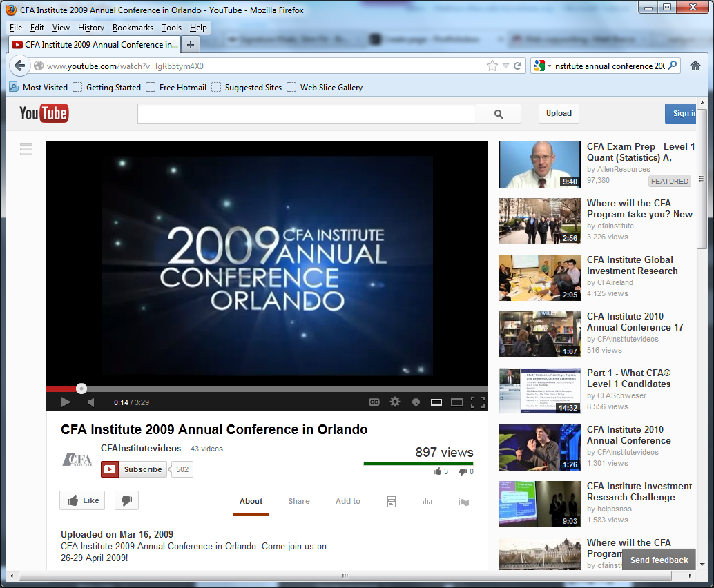Click the Send feedback button
Image resolution: width=714 pixels, height=588 pixels.
pos(659,560)
